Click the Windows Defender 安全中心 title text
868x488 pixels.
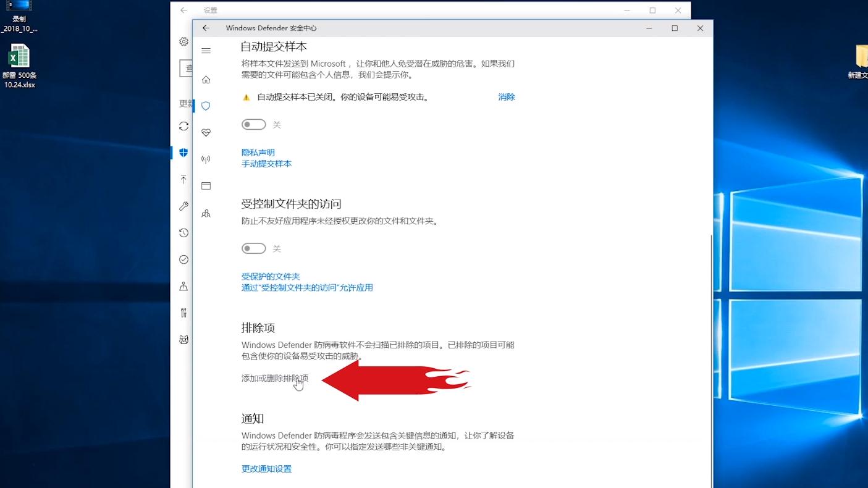pyautogui.click(x=271, y=28)
